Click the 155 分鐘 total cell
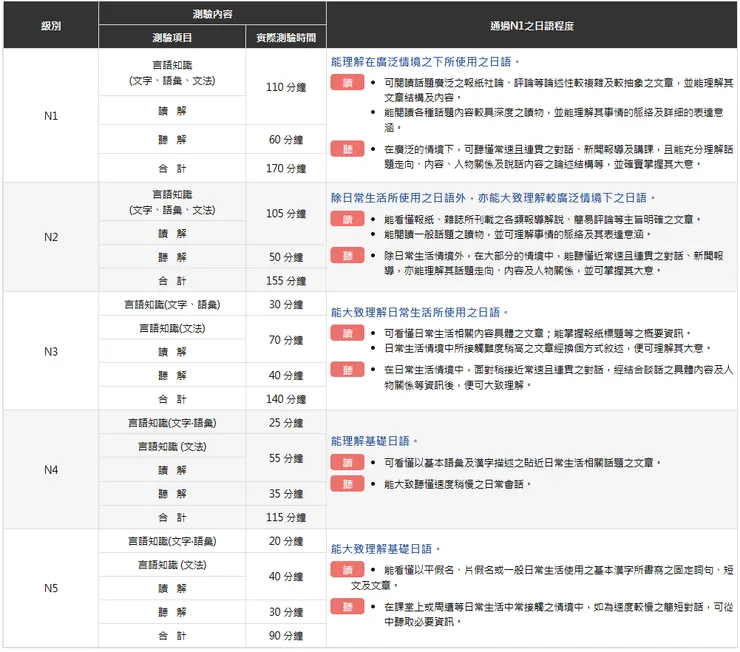740x652 pixels. [x=286, y=281]
